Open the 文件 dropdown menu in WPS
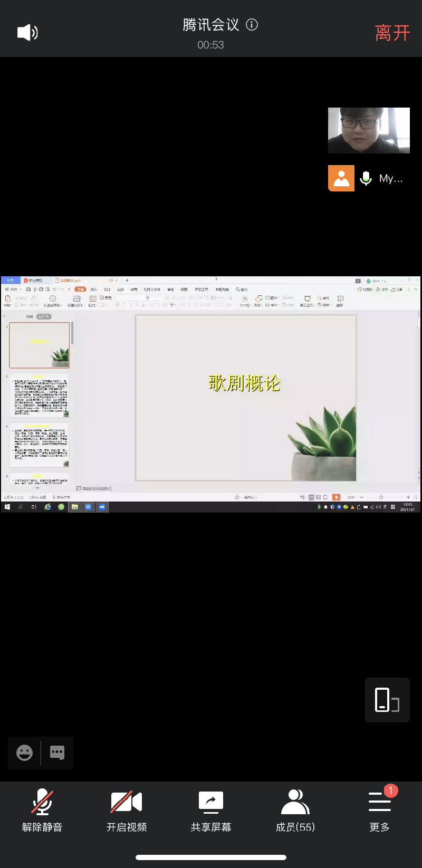Viewport: 422px width, 868px height. 13,290
